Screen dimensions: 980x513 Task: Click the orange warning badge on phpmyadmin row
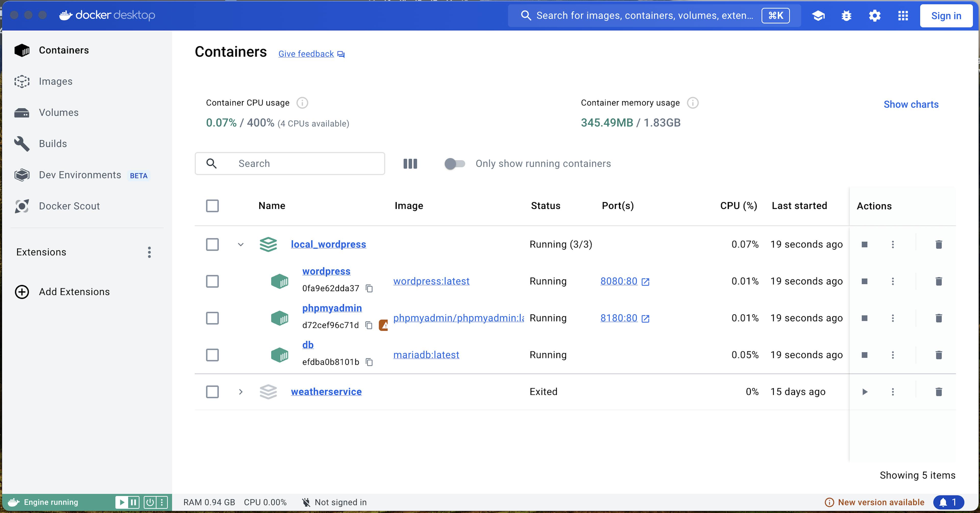(x=384, y=325)
